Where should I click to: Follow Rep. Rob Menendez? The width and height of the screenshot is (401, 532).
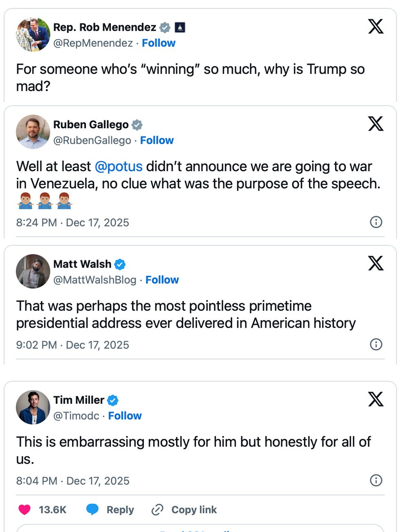coord(158,43)
